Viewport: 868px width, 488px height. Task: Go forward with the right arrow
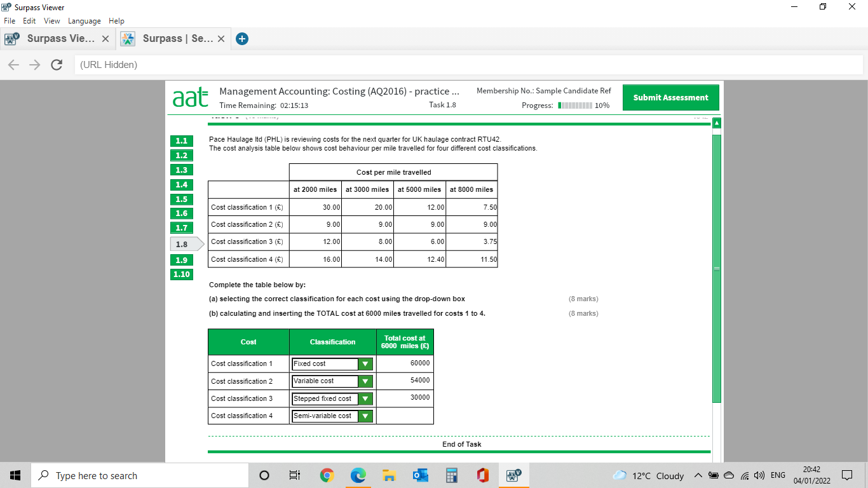pos(35,65)
